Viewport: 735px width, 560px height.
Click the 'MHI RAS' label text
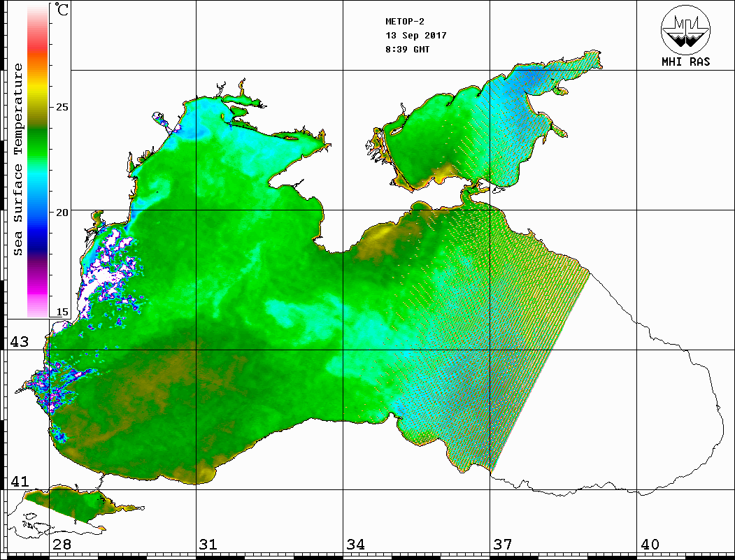685,62
